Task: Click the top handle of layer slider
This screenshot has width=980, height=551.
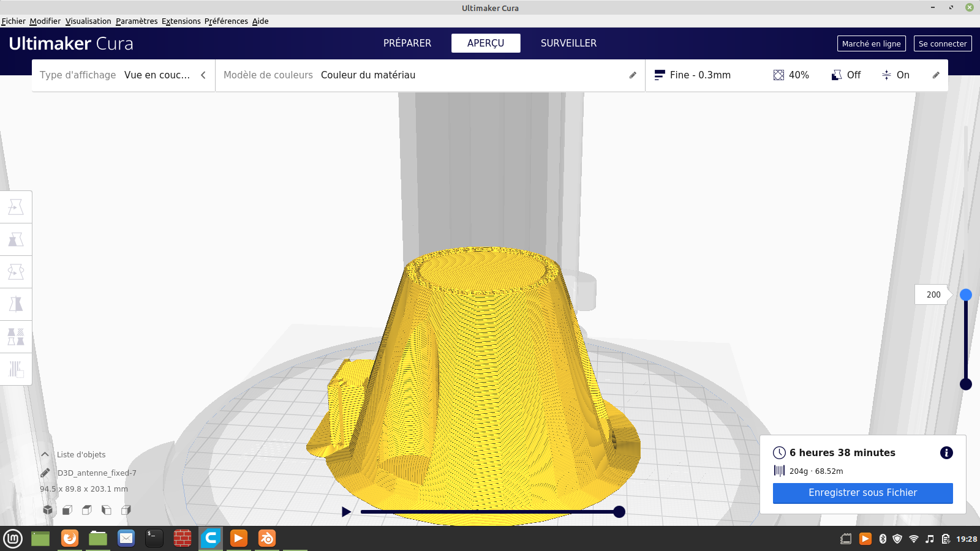Action: click(966, 295)
